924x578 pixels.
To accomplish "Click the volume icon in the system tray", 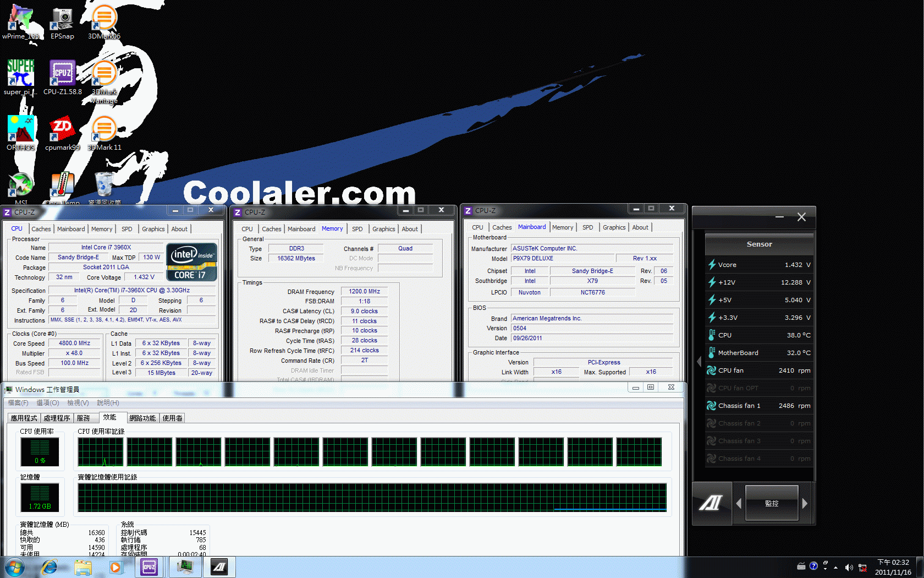I will (849, 568).
